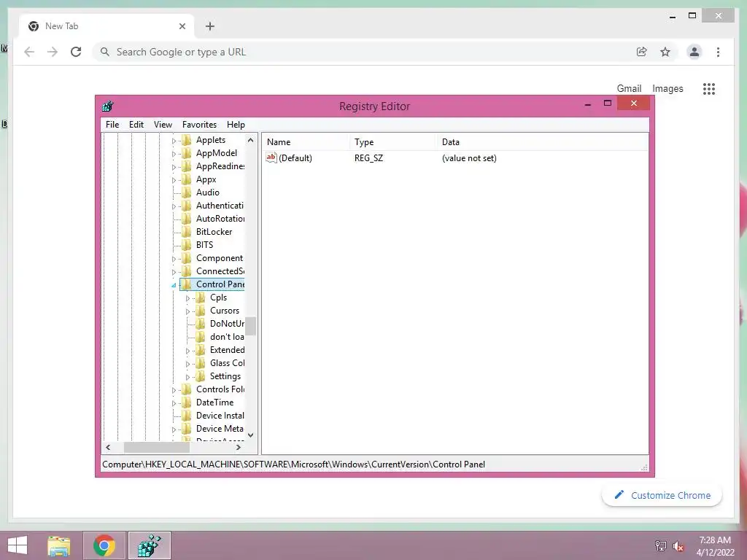The image size is (747, 560).
Task: Expand the Component key
Action: coord(174,259)
